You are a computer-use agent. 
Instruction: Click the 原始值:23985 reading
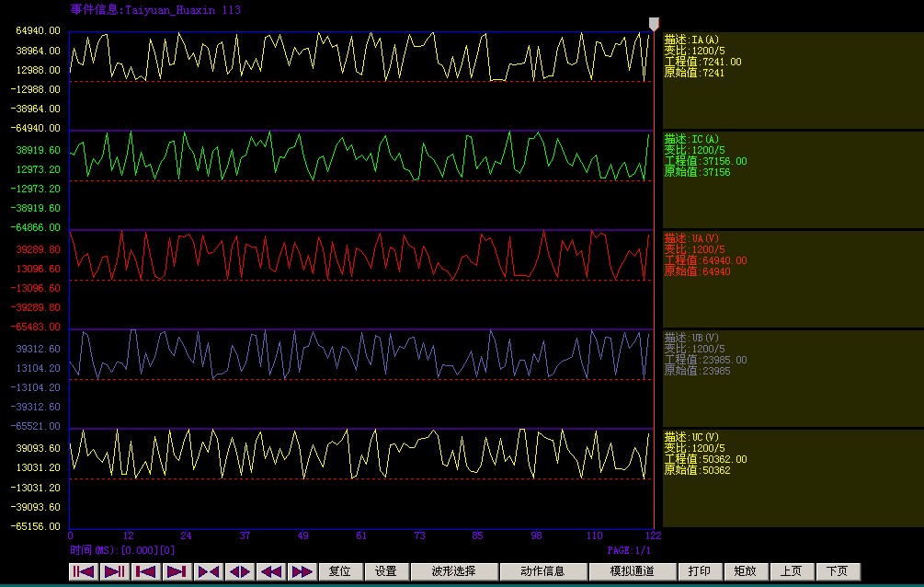point(698,371)
